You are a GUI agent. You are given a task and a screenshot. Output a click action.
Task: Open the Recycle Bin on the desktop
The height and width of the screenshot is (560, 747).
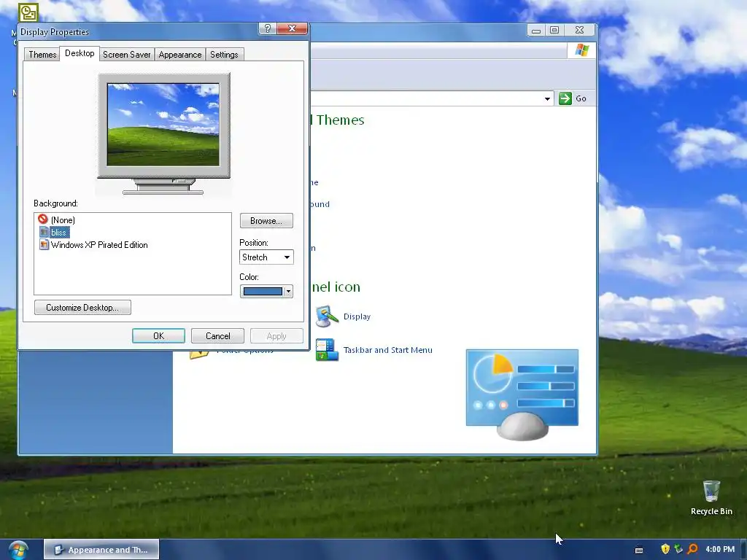point(711,491)
